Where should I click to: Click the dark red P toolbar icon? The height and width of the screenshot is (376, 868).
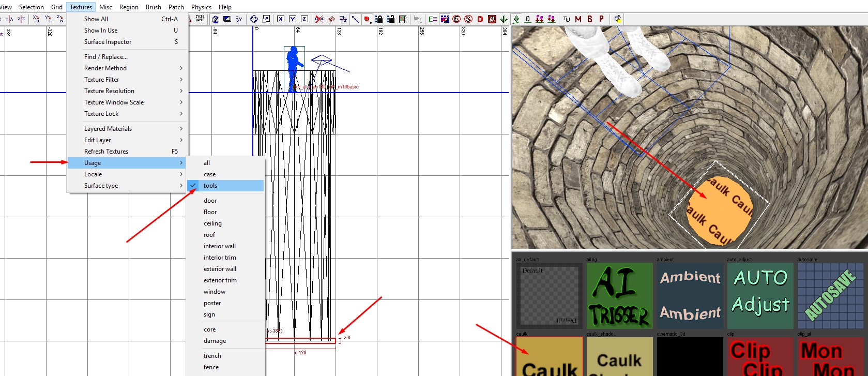coord(601,19)
